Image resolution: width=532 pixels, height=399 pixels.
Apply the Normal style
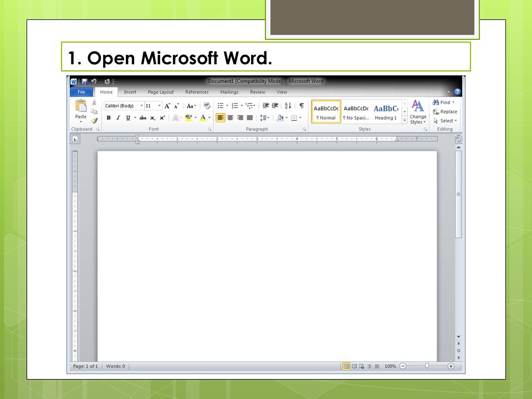326,111
